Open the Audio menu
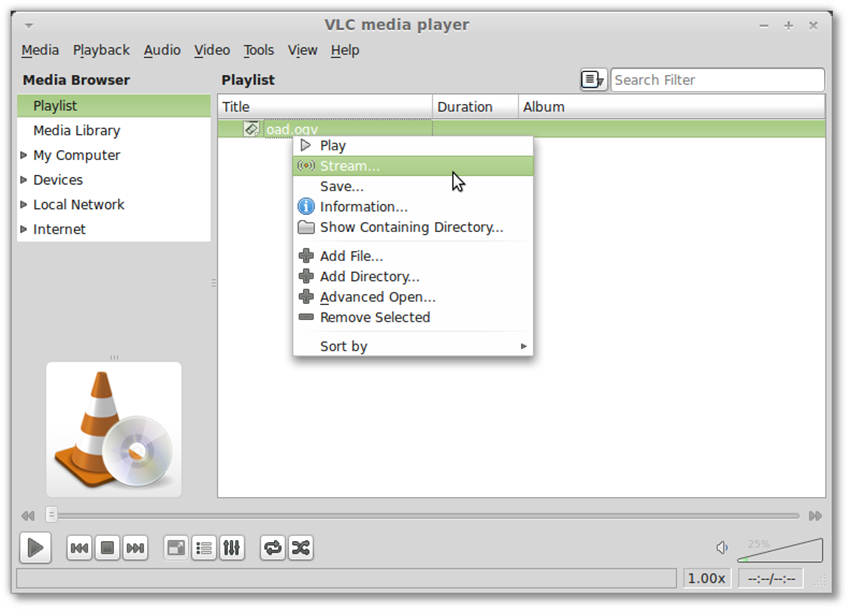Viewport: 850px width, 611px height. [162, 50]
